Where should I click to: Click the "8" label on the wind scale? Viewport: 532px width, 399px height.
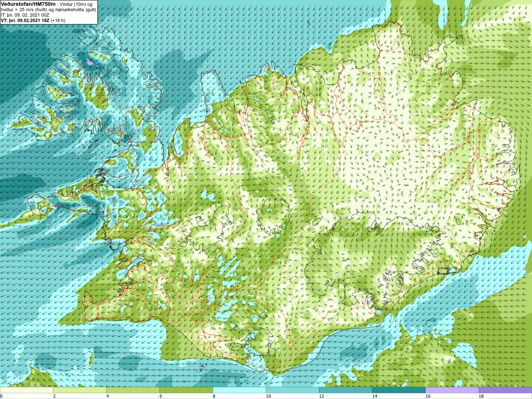click(x=214, y=396)
